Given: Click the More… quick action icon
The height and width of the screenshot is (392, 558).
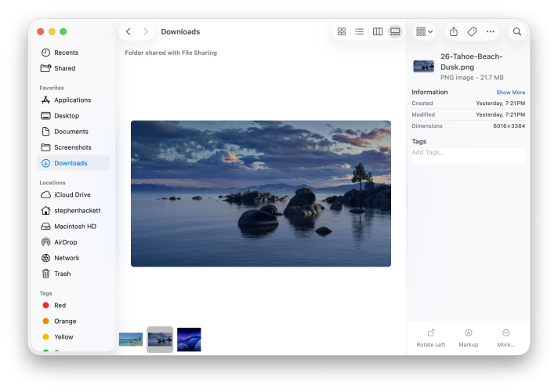Looking at the screenshot, I should [x=505, y=333].
